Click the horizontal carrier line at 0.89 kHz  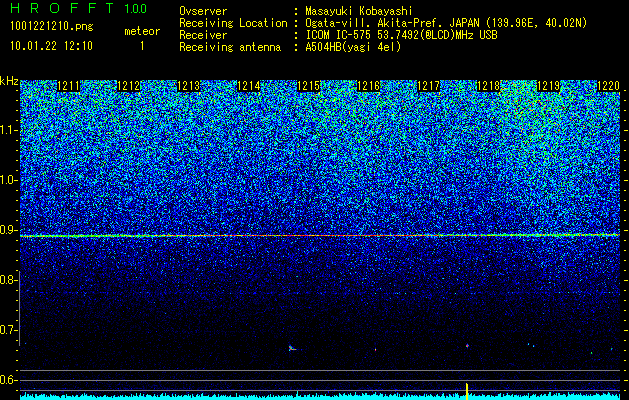pos(320,236)
